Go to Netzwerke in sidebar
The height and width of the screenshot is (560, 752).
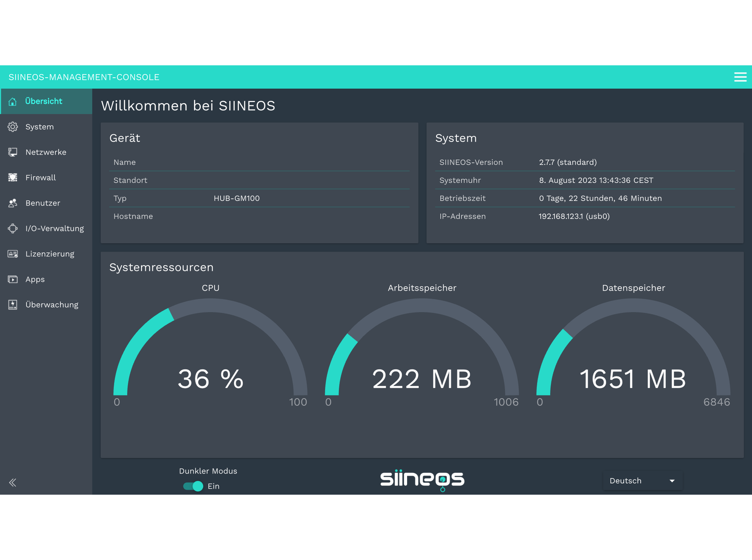tap(46, 152)
